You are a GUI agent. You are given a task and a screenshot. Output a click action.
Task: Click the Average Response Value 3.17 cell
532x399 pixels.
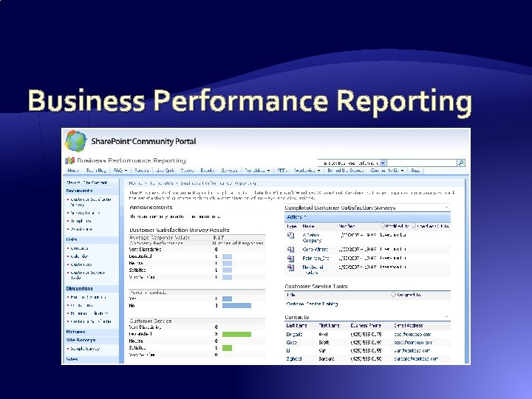(218, 237)
